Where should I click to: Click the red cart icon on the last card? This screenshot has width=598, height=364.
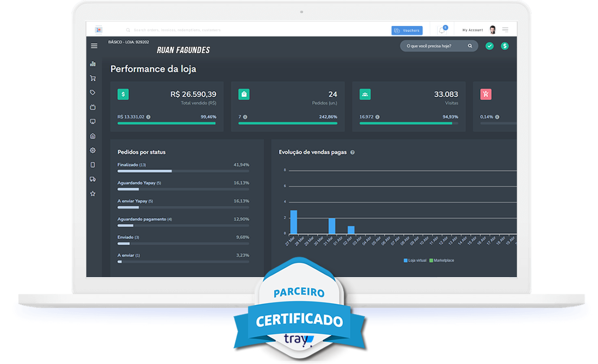pos(486,94)
